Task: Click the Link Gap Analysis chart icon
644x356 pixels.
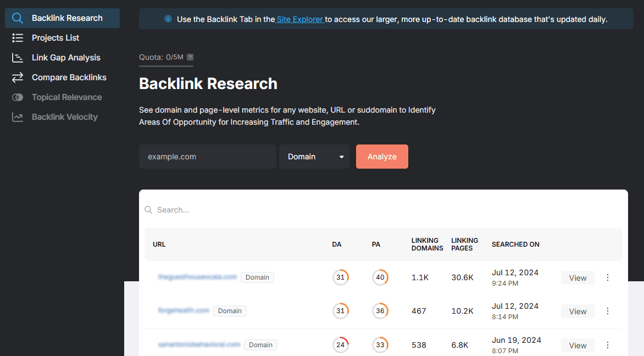Action: 17,57
